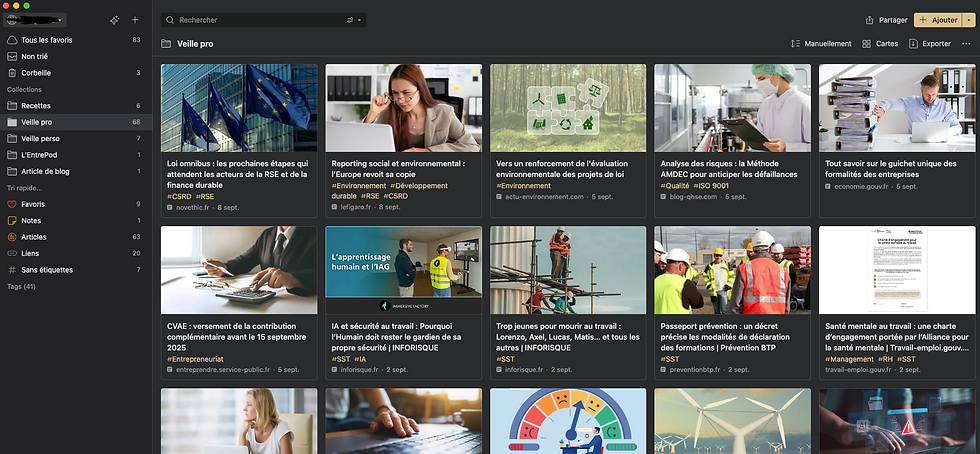Click the #IA tag
This screenshot has height=454, width=980.
pyautogui.click(x=361, y=359)
